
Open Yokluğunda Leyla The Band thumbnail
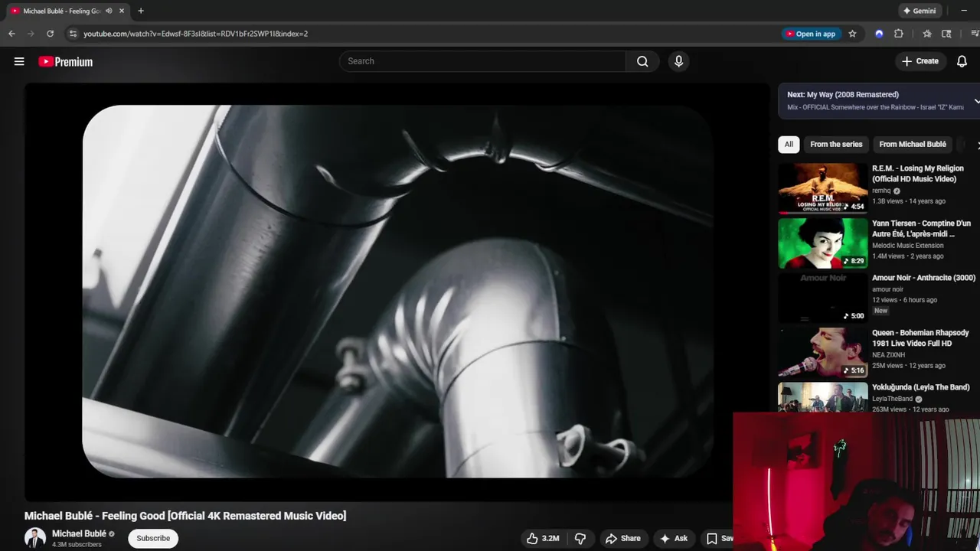(x=823, y=398)
